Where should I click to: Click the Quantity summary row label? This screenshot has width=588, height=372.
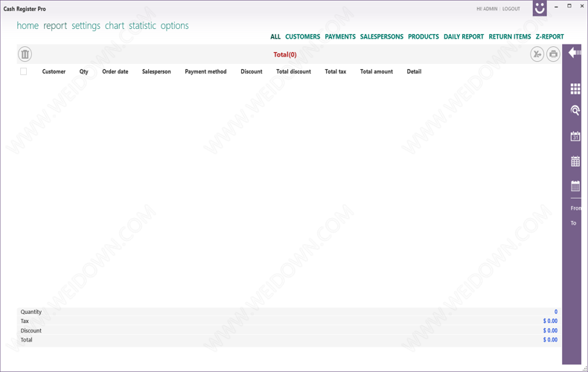coord(31,312)
